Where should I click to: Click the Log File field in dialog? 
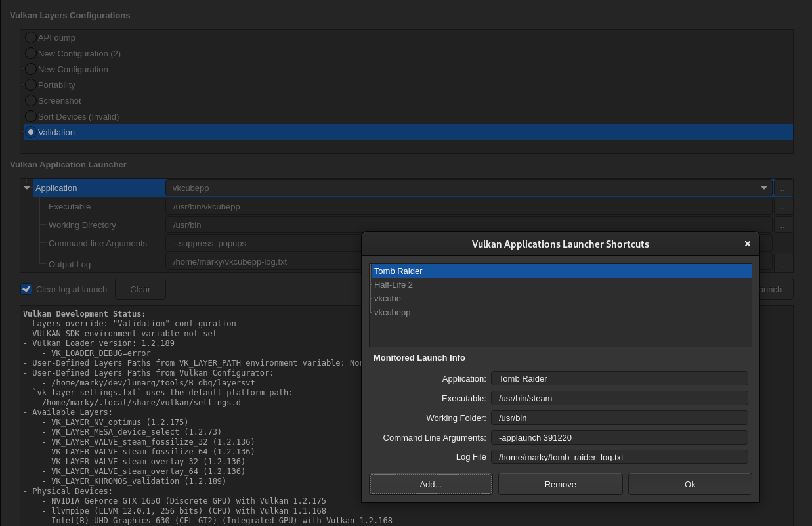pos(620,457)
